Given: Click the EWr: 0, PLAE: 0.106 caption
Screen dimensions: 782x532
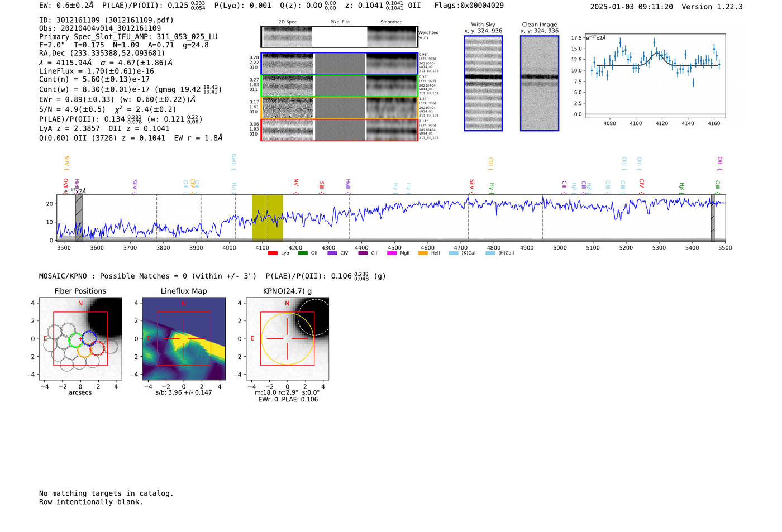Looking at the screenshot, I should point(288,400).
